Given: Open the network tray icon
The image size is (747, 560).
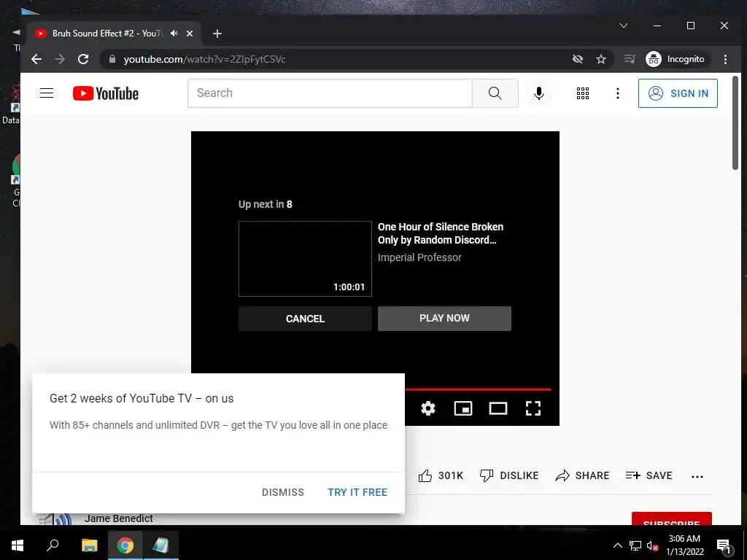Looking at the screenshot, I should 635,545.
